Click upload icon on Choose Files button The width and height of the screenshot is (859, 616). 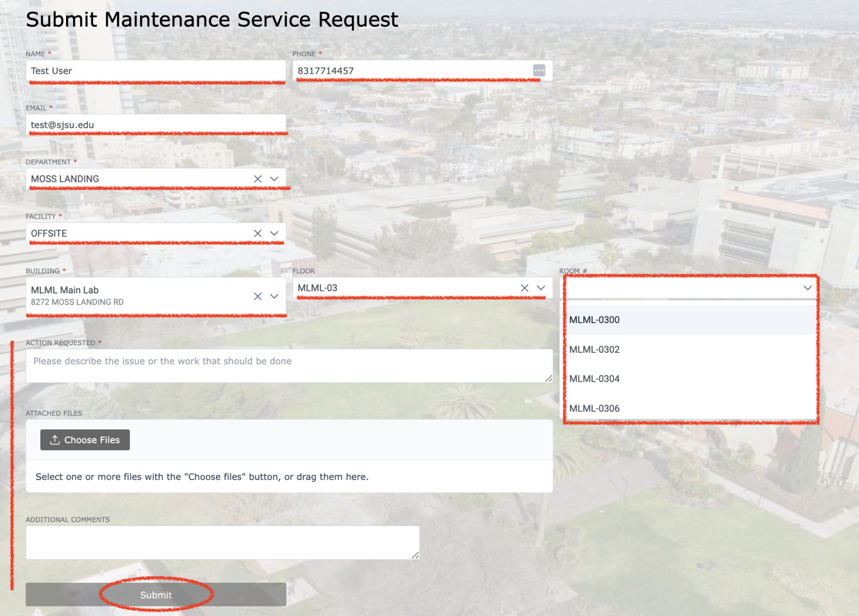55,440
